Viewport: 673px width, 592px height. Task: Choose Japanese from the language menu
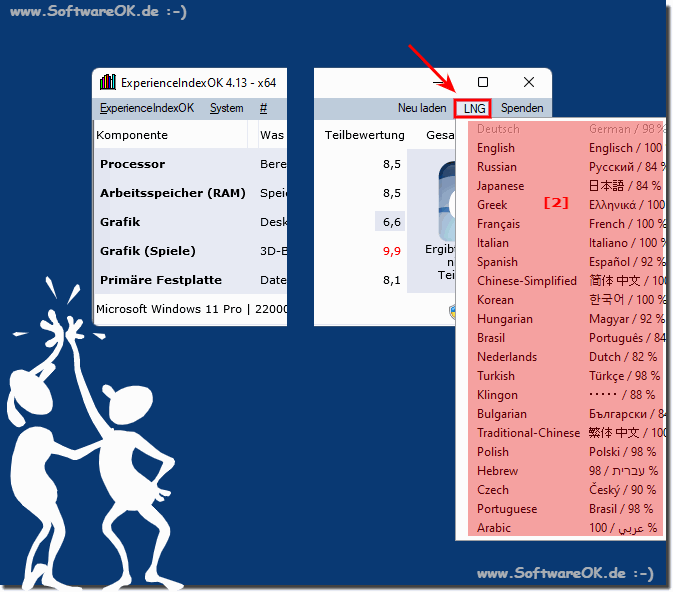pyautogui.click(x=567, y=186)
